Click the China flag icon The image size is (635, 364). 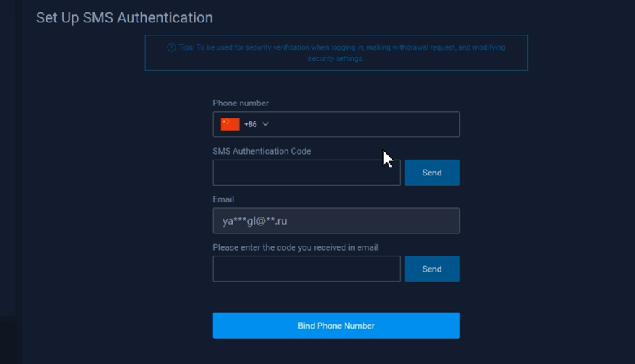click(230, 124)
